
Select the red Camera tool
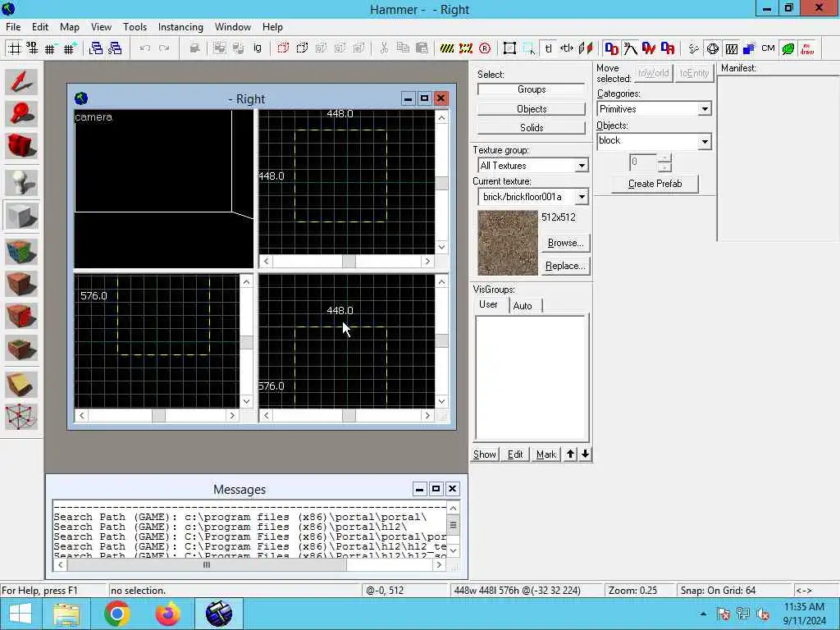tap(21, 146)
